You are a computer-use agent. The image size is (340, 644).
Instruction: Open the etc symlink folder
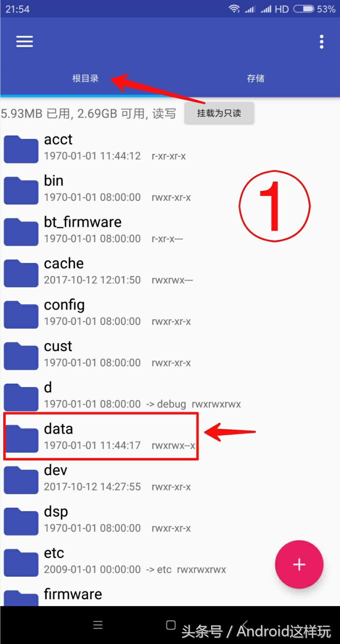coord(170,560)
